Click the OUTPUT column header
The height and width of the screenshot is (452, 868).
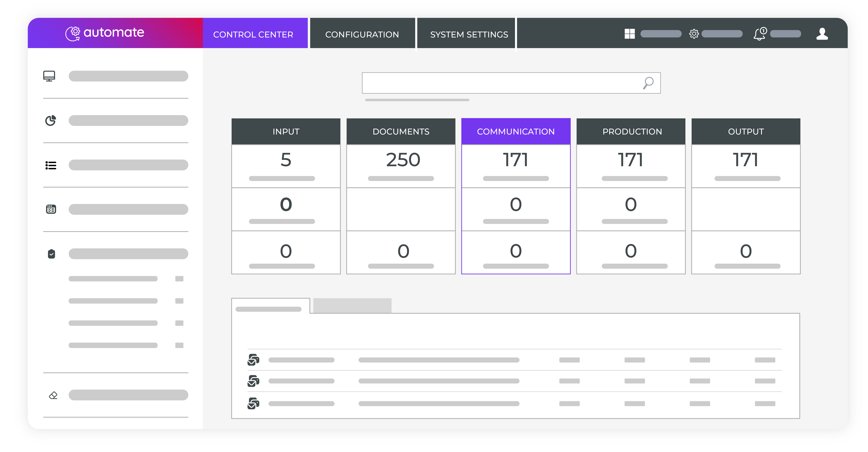click(x=746, y=131)
